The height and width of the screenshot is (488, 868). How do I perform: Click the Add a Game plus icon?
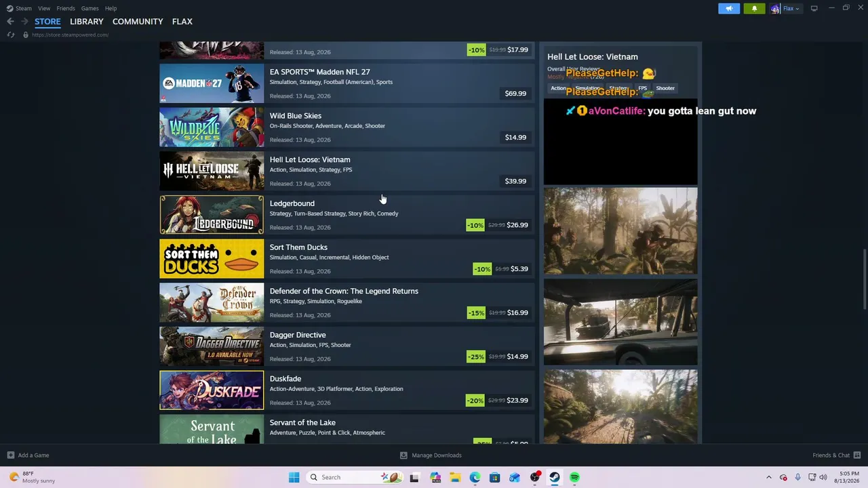[10, 455]
